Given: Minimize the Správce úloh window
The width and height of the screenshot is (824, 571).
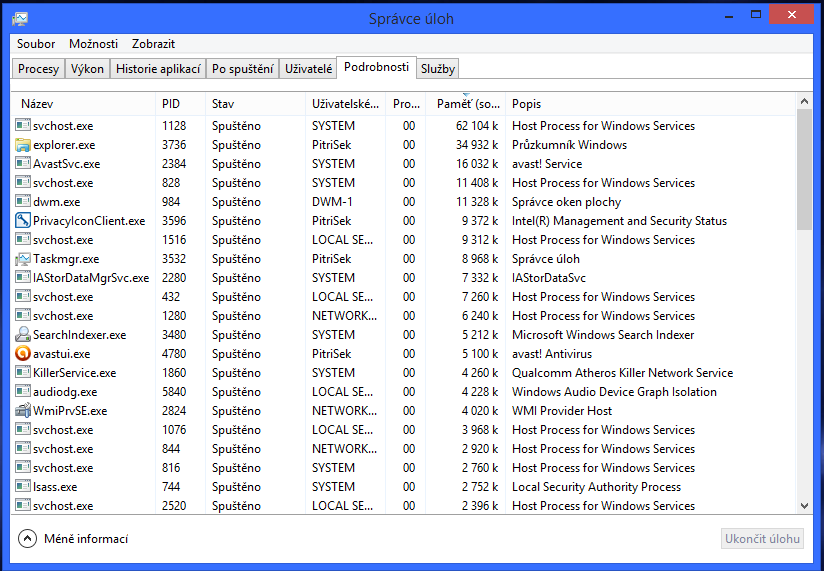Looking at the screenshot, I should [x=729, y=15].
